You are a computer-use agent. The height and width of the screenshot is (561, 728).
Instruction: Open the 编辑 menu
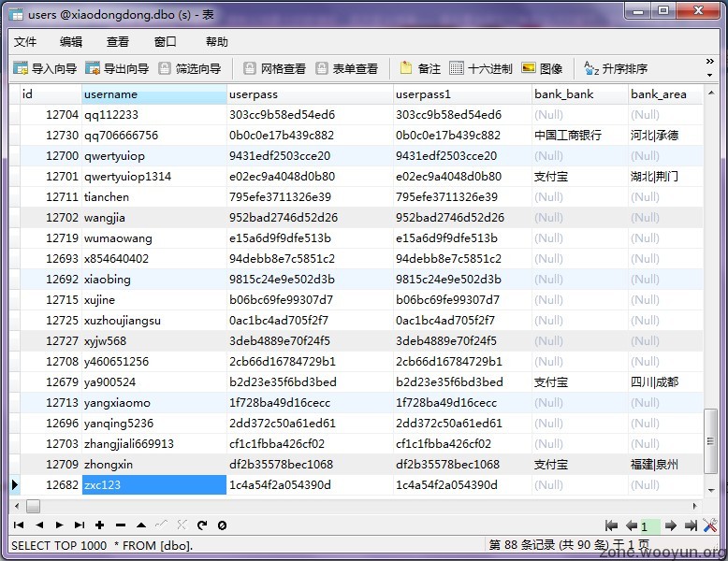point(71,42)
